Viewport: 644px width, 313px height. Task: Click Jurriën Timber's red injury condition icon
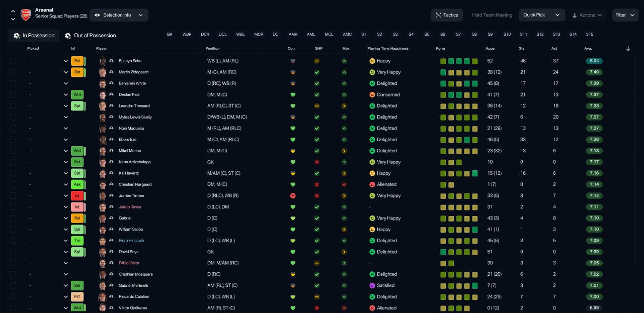[x=293, y=196]
